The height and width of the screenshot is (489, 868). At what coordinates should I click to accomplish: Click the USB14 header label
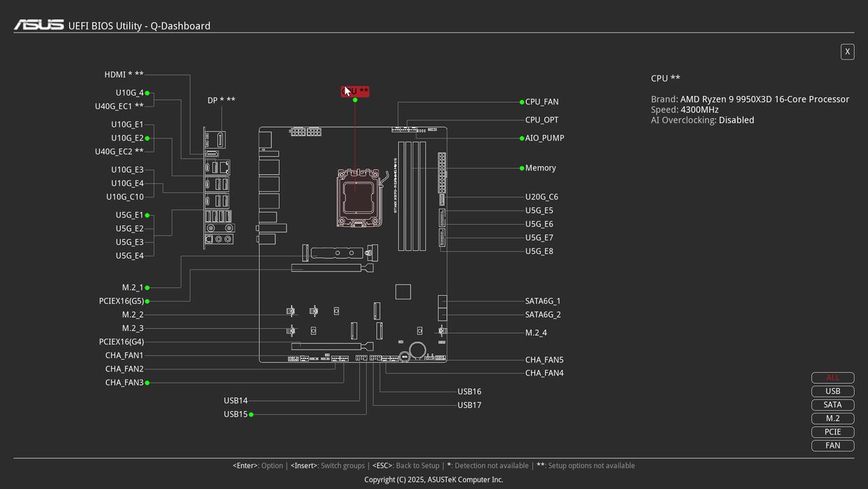pyautogui.click(x=236, y=401)
